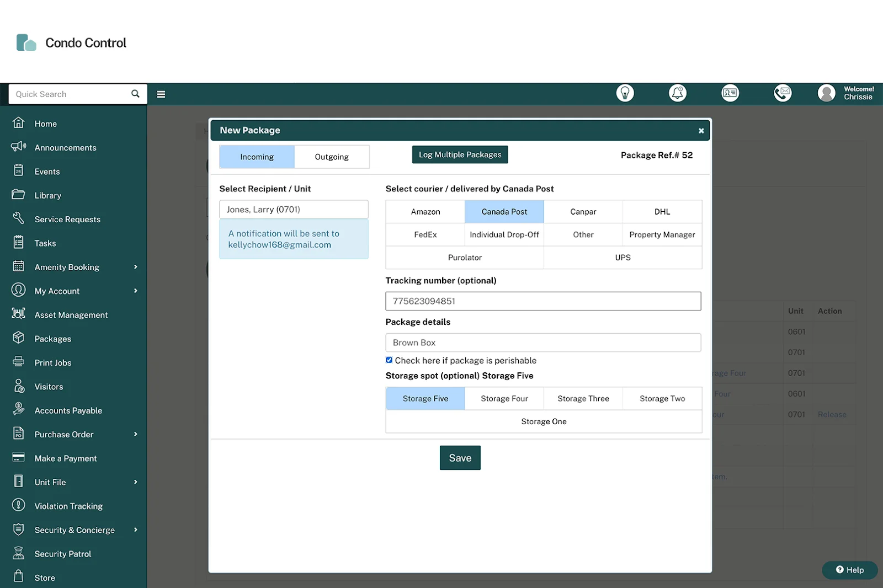Viewport: 883px width, 588px height.
Task: Close the New Package dialog
Action: (x=701, y=131)
